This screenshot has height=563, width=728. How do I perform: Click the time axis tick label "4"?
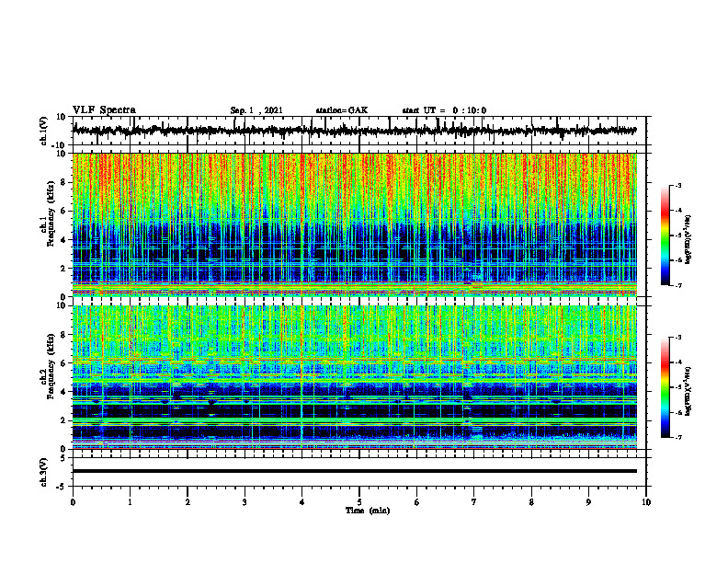pyautogui.click(x=302, y=502)
